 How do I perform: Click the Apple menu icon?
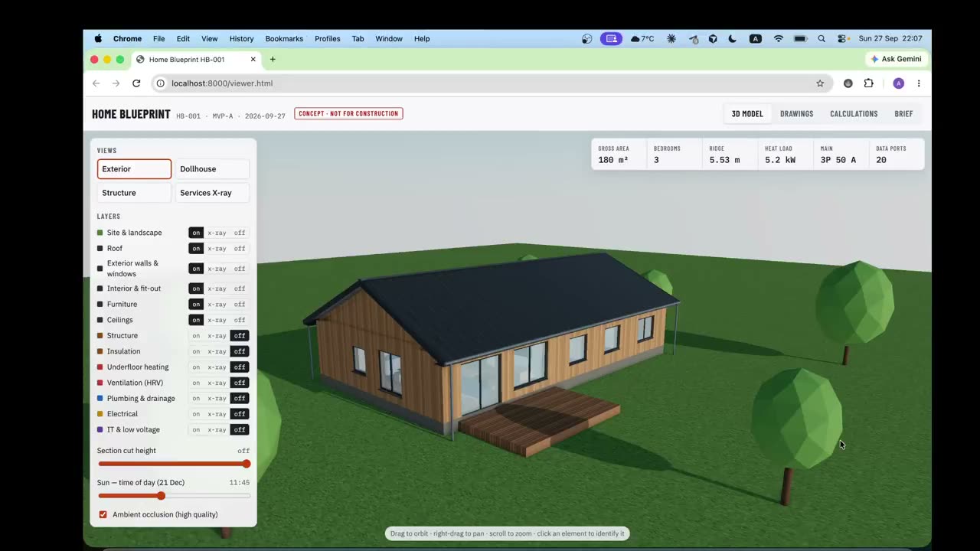pyautogui.click(x=98, y=38)
